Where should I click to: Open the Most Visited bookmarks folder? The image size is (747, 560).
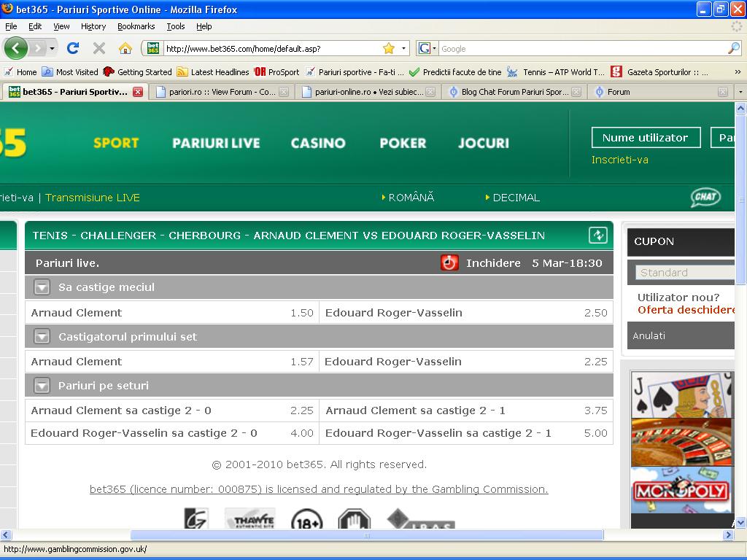(x=69, y=72)
